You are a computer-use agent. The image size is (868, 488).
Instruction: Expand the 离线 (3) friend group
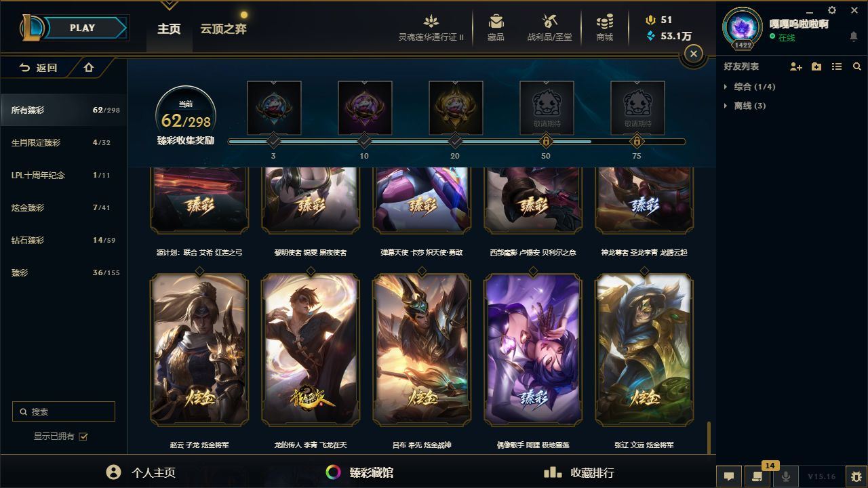pyautogui.click(x=745, y=106)
